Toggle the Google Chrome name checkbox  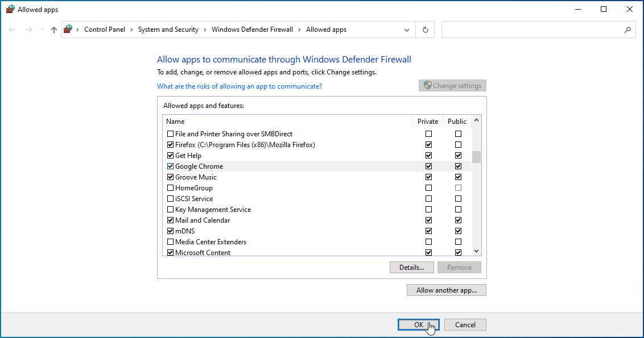click(x=170, y=166)
